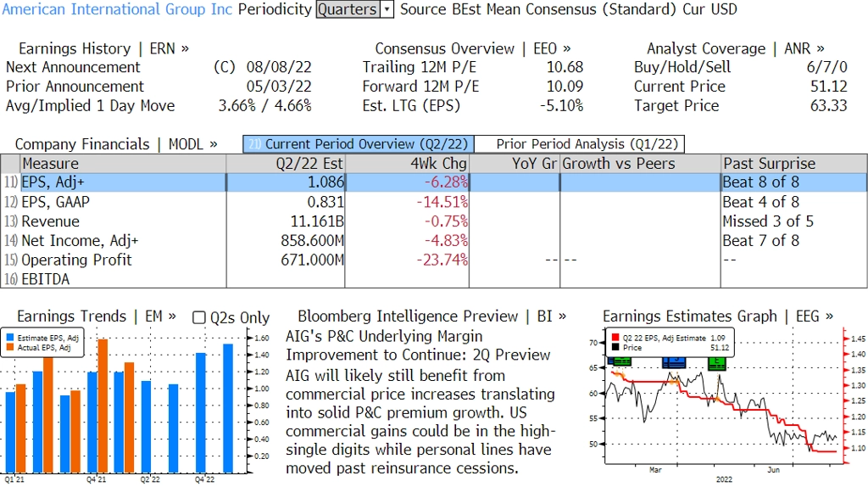Click the Growth vs Peers column header

[x=640, y=164]
